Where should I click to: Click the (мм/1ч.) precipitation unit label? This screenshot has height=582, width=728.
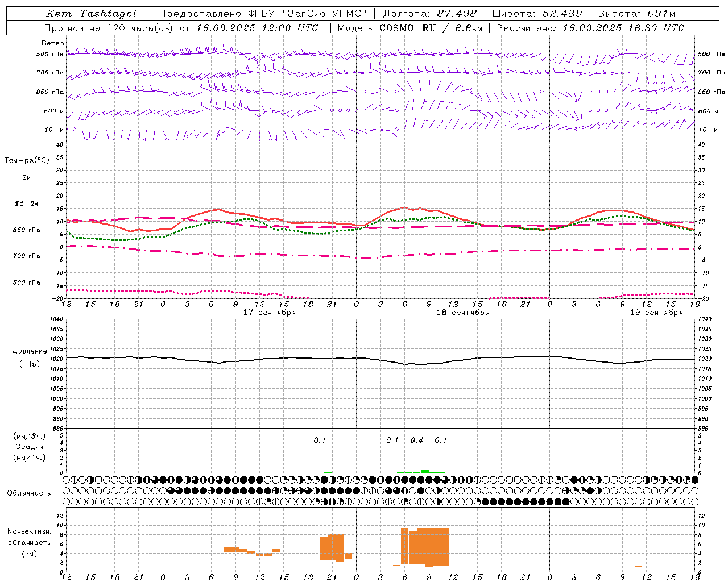coord(30,458)
